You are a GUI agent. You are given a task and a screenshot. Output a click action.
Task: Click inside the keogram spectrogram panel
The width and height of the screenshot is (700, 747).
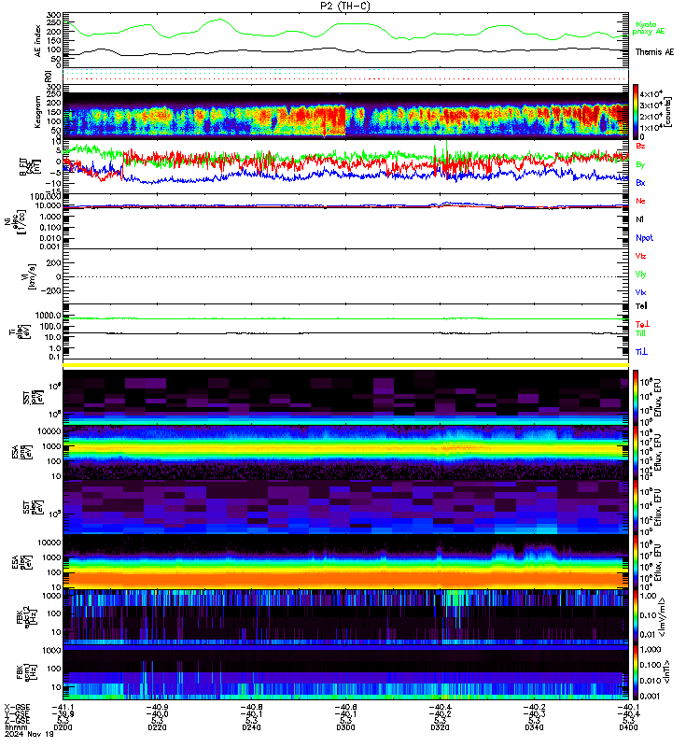[x=345, y=112]
